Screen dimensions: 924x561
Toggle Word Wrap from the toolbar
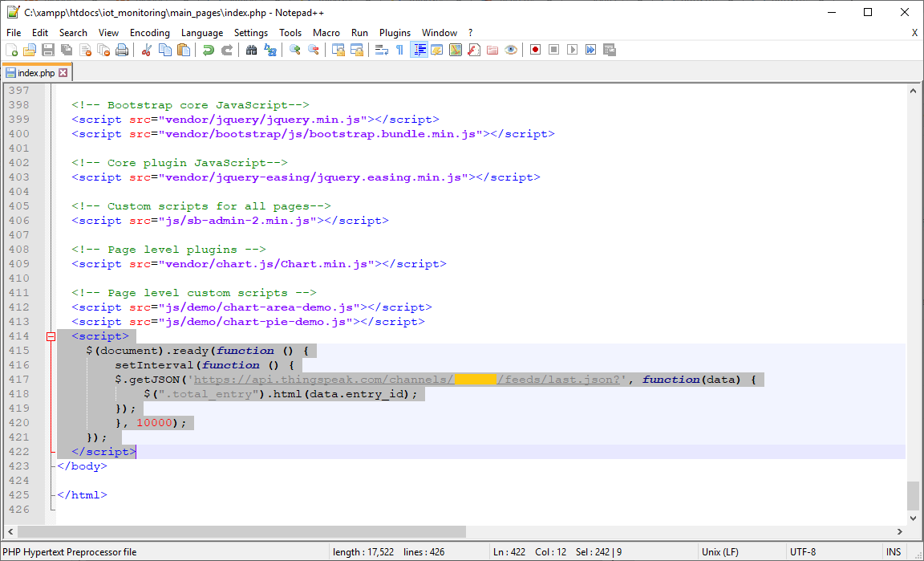point(382,50)
